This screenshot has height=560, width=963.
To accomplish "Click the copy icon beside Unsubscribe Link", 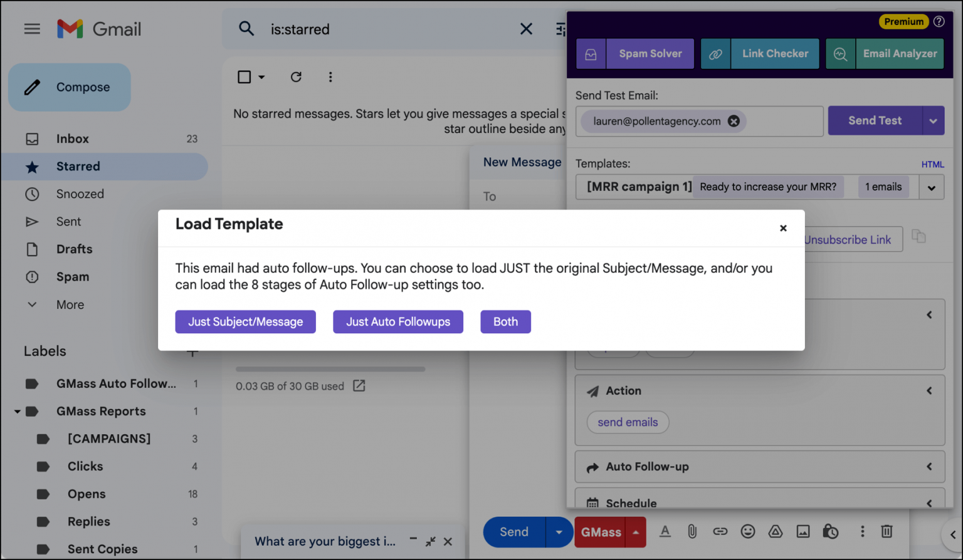I will click(x=919, y=237).
